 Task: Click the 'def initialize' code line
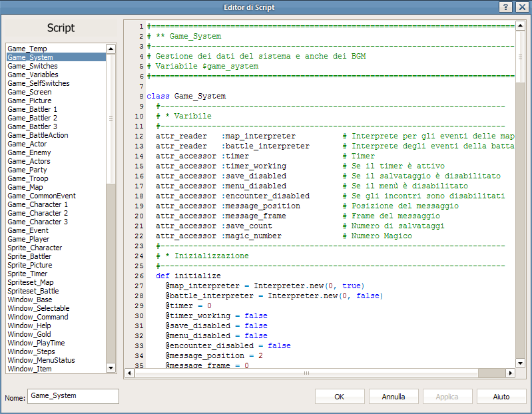188,276
